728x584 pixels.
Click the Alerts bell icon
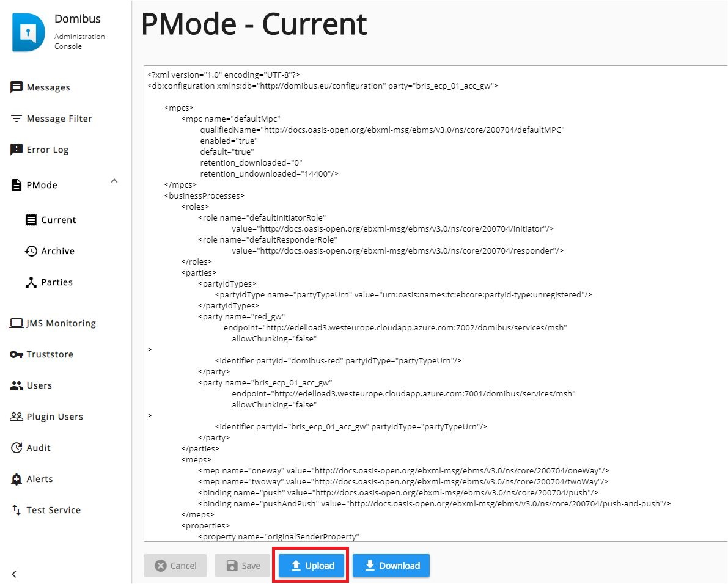[x=17, y=479]
